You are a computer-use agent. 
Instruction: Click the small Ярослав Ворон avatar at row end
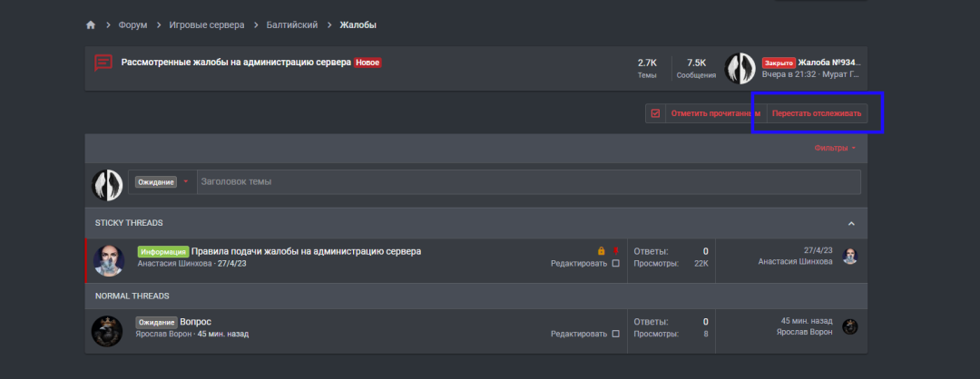click(850, 326)
